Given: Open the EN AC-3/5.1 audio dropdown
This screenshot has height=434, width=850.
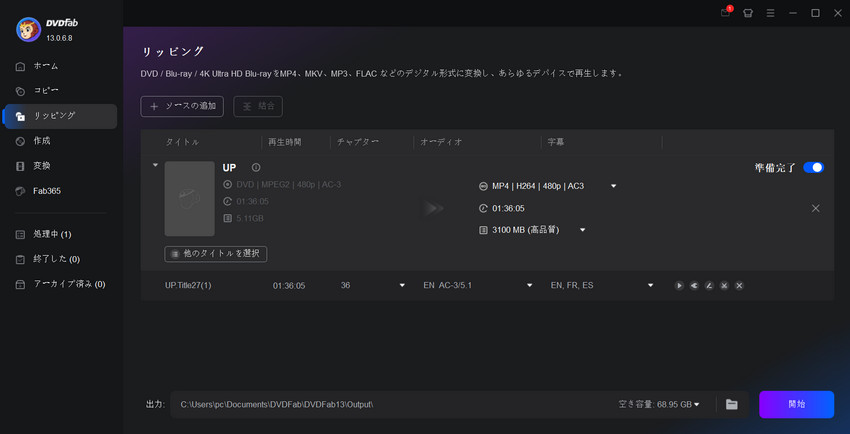Looking at the screenshot, I should click(x=530, y=285).
